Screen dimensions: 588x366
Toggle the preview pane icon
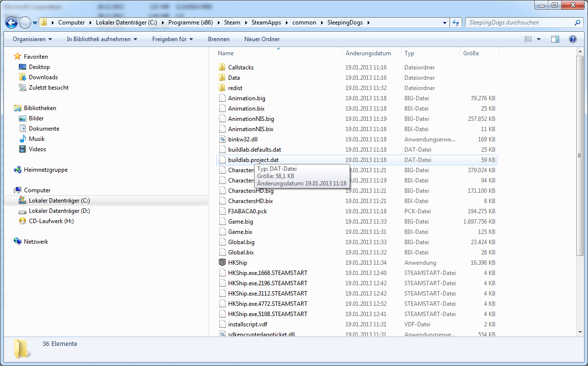coord(555,39)
